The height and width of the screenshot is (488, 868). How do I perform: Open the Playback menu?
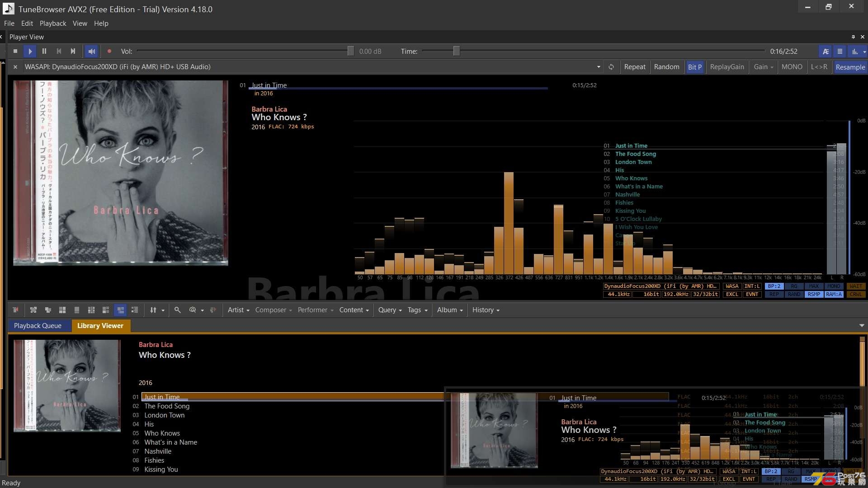53,23
